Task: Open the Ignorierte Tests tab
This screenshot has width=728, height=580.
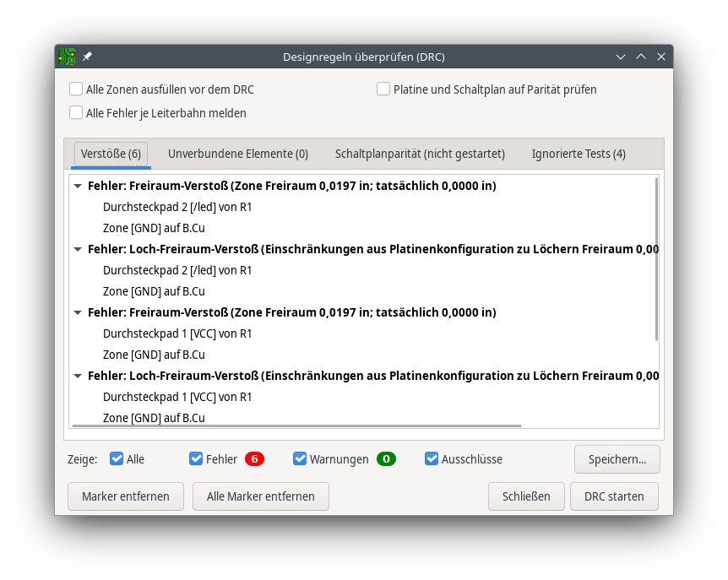Action: 579,154
